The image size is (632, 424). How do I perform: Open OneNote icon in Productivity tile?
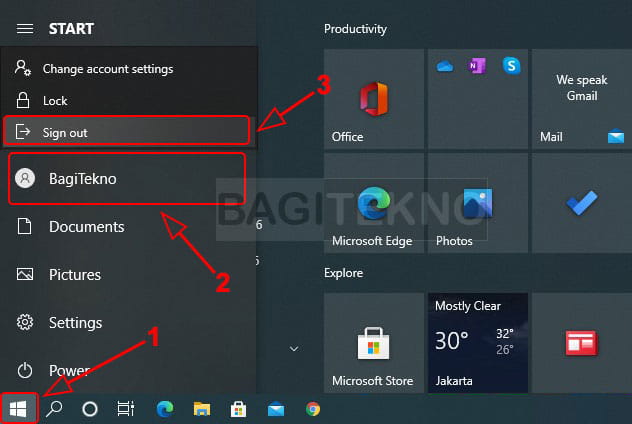coord(477,66)
